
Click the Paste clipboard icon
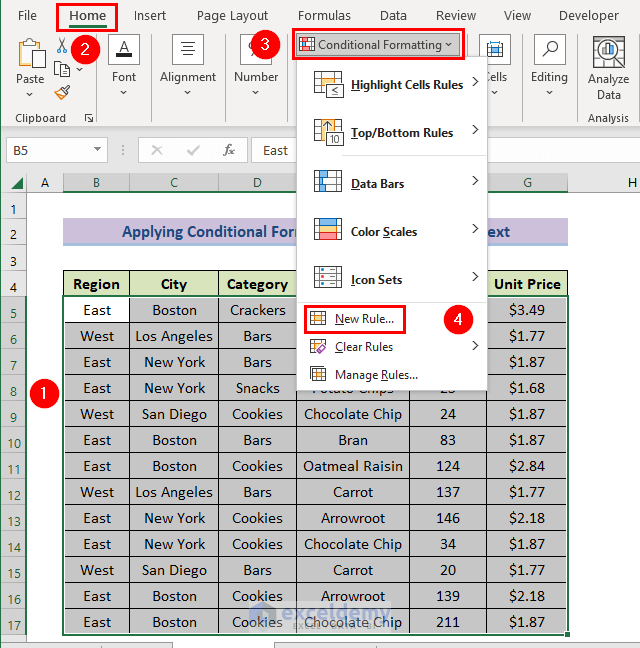coord(31,53)
